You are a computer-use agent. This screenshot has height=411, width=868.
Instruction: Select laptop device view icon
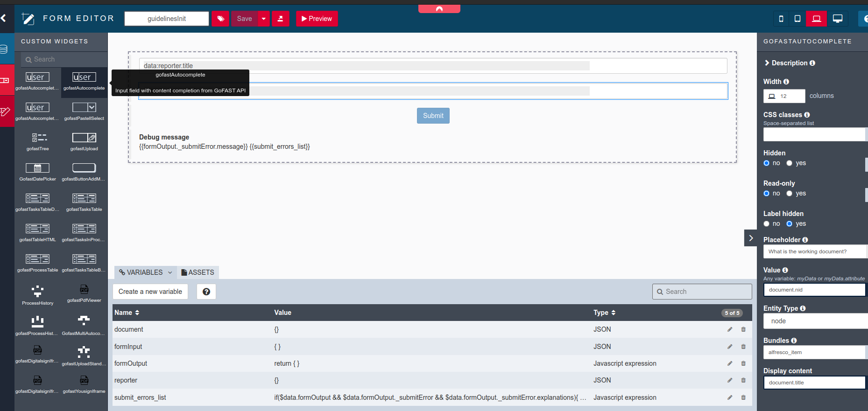point(816,19)
